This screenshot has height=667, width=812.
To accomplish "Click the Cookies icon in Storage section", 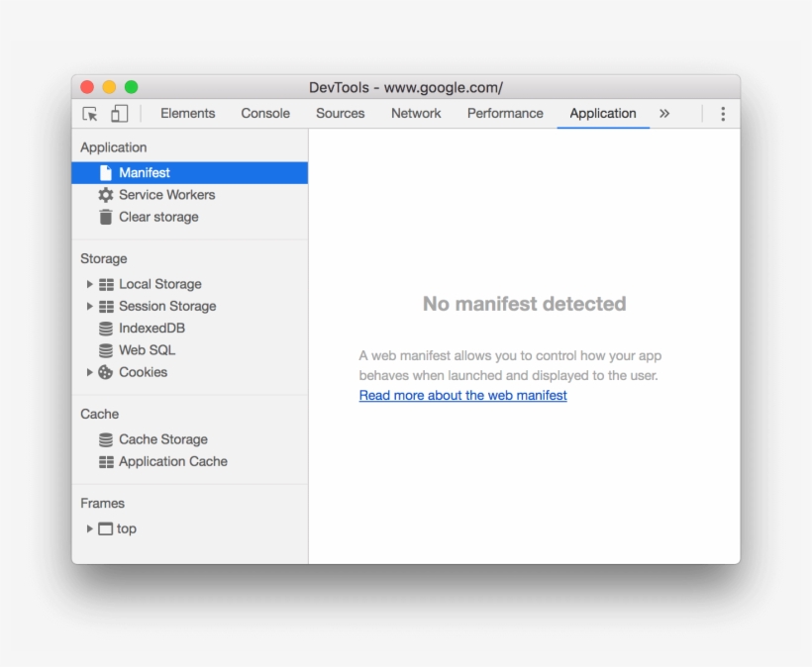I will click(x=106, y=373).
